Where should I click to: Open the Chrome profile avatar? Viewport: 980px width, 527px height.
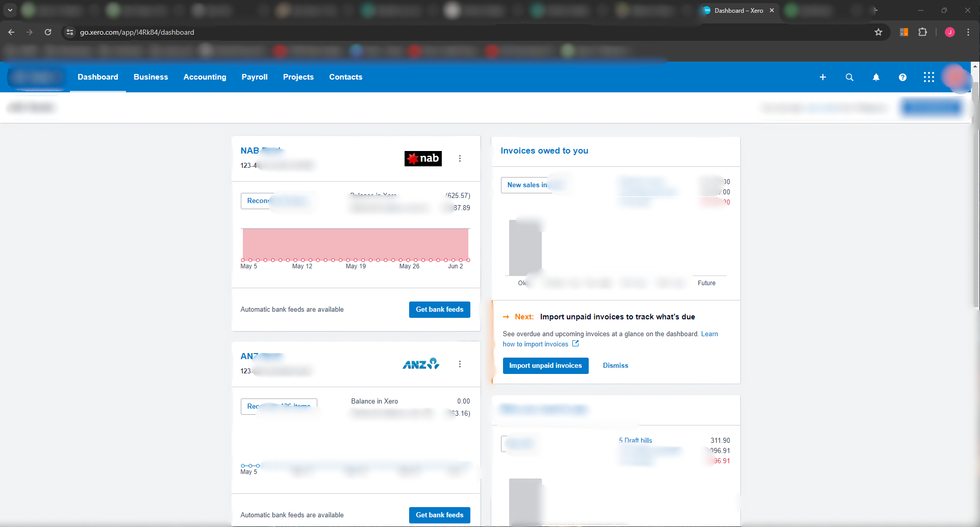point(950,32)
